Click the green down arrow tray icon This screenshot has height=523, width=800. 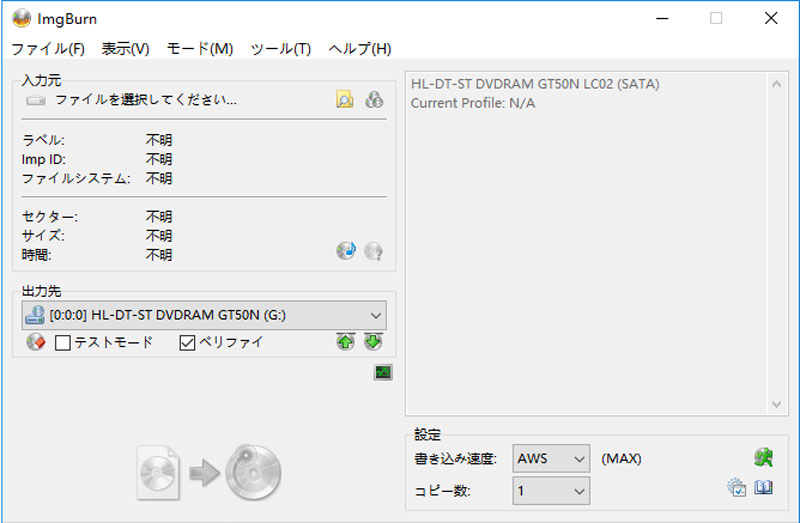point(373,342)
